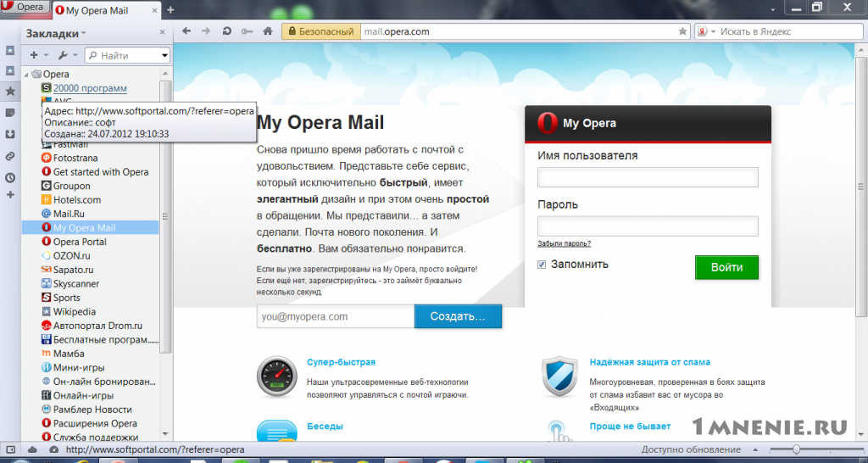
Task: Click bookmarks list scroll-up arrow
Action: click(x=165, y=75)
